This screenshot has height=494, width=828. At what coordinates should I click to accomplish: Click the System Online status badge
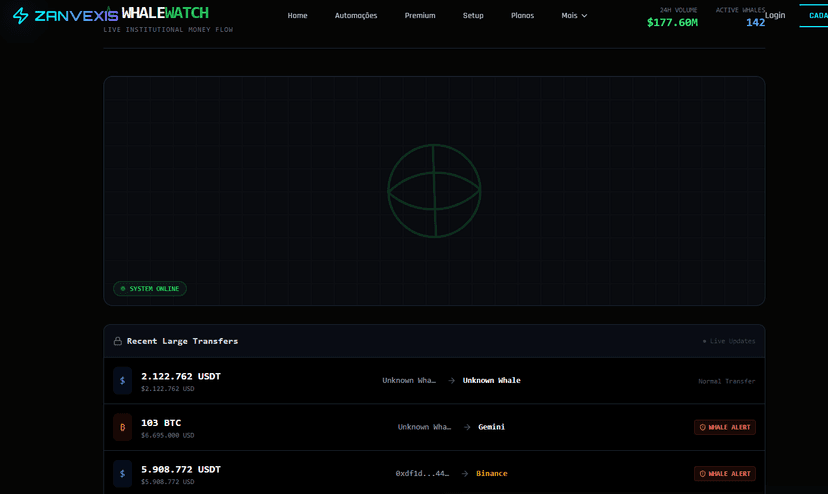(150, 289)
